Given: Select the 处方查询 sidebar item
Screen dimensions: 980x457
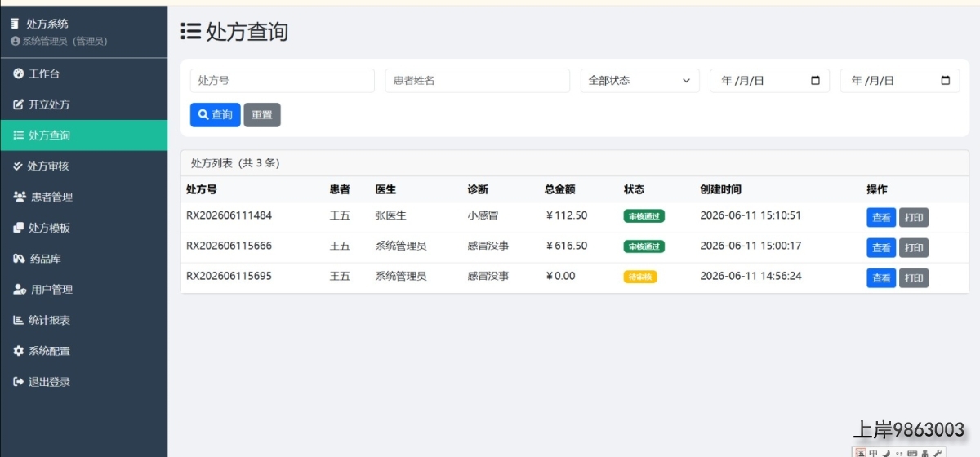Looking at the screenshot, I should pos(83,135).
